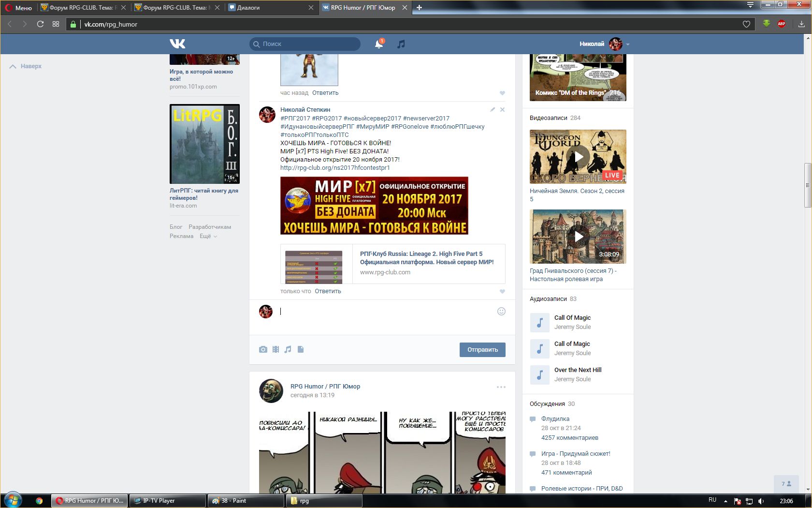This screenshot has width=812, height=508.
Task: Open the green download extension icon
Action: (766, 24)
